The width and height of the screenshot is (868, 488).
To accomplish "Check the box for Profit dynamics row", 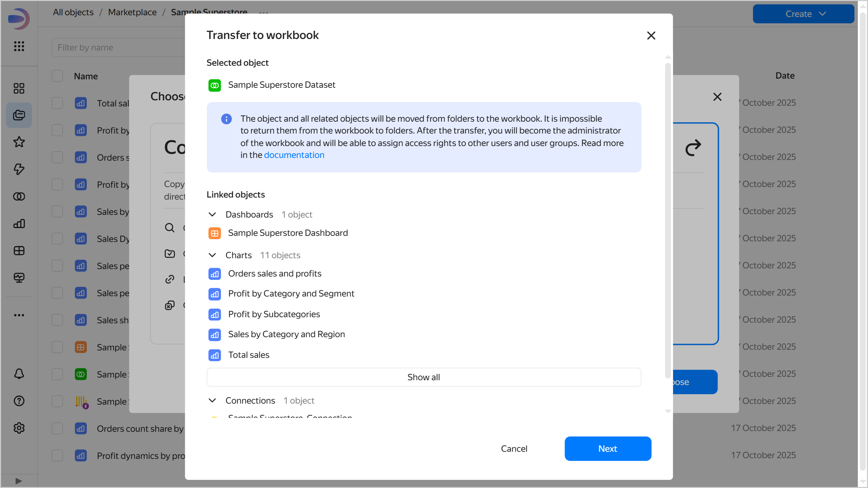I will [x=57, y=455].
